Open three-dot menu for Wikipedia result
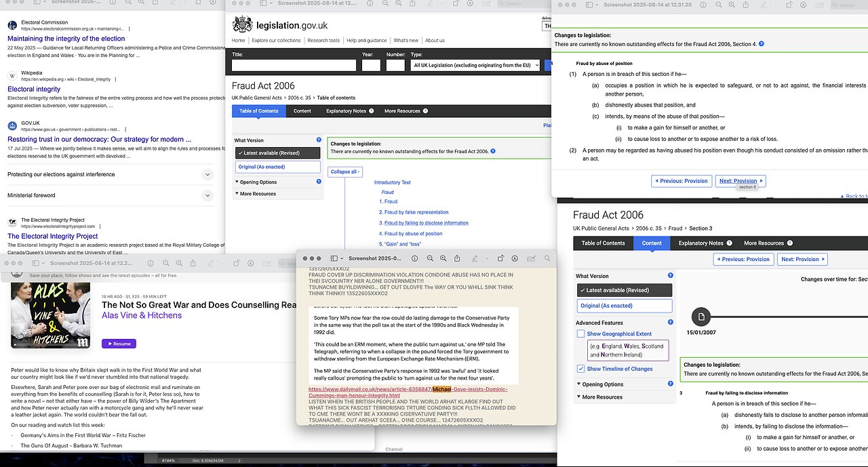 coord(115,79)
